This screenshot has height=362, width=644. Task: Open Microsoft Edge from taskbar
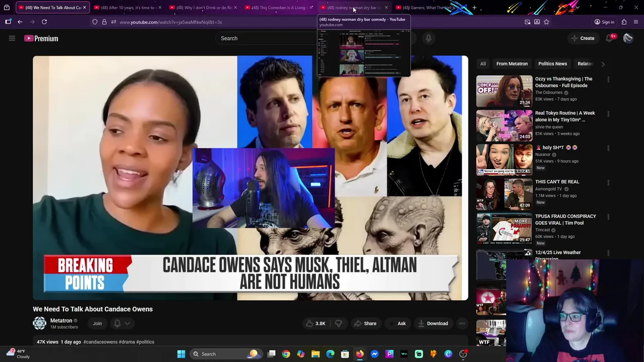pos(330,354)
